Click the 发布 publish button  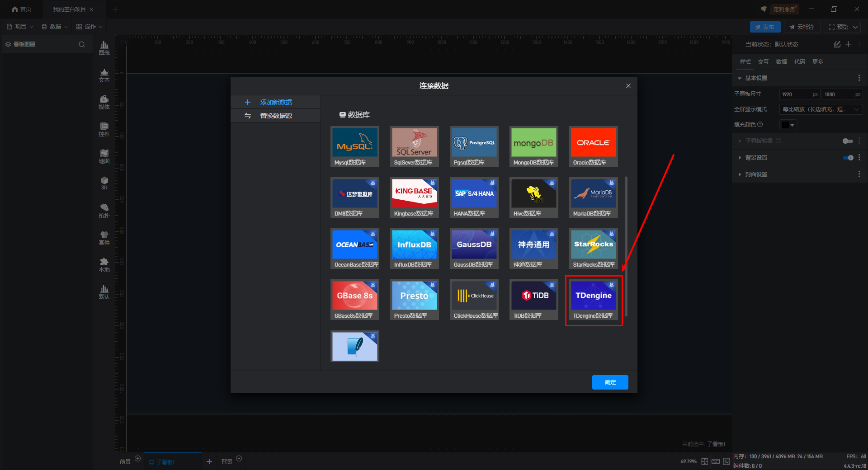tap(765, 27)
